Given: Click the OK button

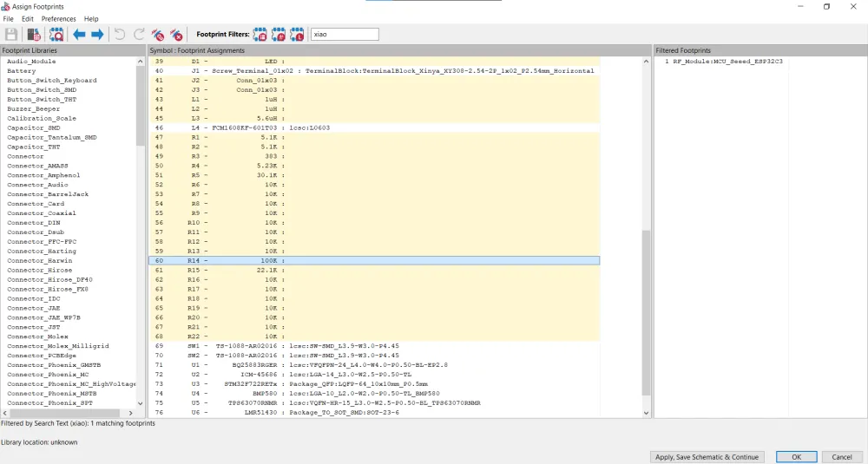Looking at the screenshot, I should click(x=795, y=457).
